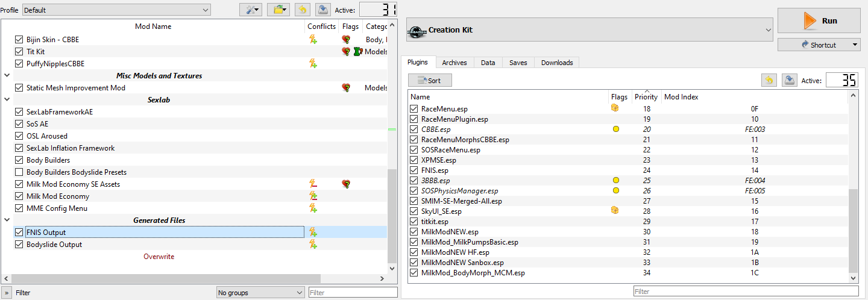
Task: Click the conflict icon for Milk Mod Economy
Action: coord(313,196)
